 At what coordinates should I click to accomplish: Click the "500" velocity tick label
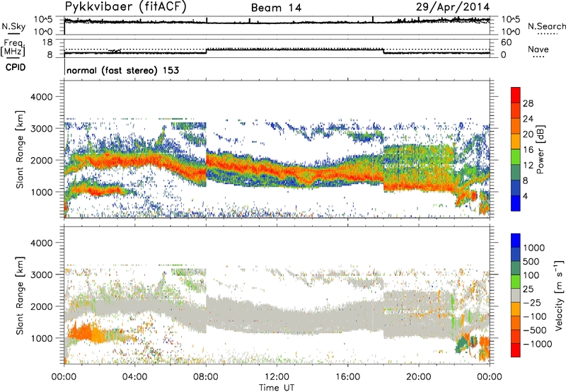[531, 262]
